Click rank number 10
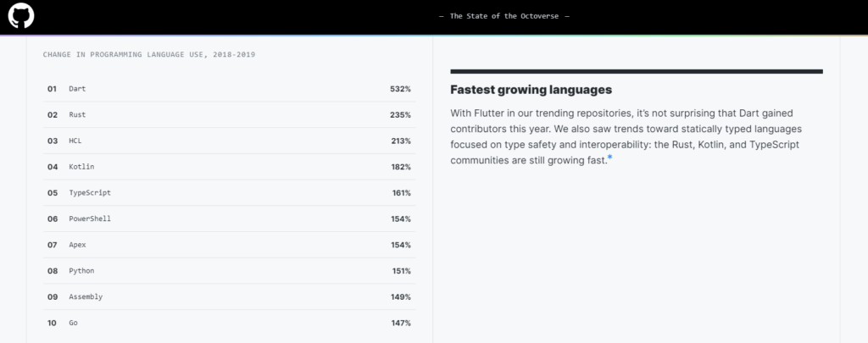This screenshot has width=868, height=343. click(x=52, y=323)
